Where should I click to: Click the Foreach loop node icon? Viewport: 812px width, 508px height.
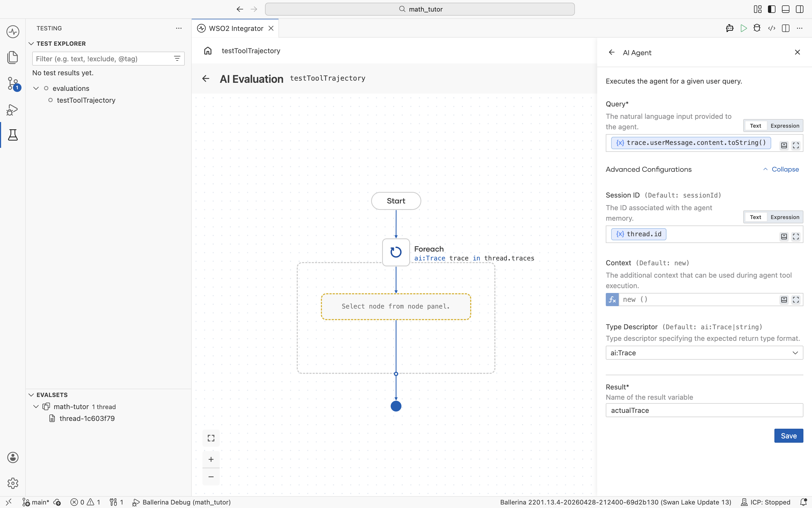click(x=396, y=252)
